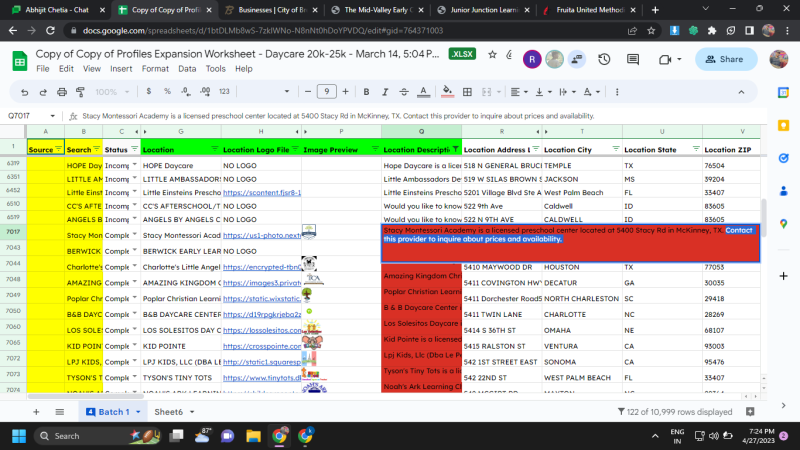Open the Insert menu

tap(121, 68)
